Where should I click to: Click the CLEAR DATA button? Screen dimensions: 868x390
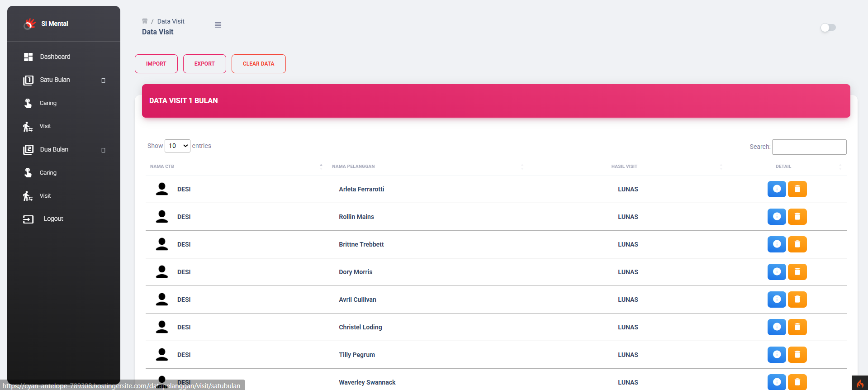pyautogui.click(x=259, y=64)
